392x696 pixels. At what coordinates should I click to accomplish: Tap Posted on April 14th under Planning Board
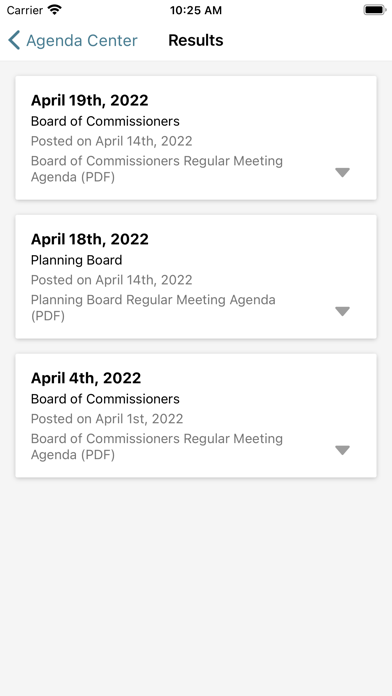pos(111,280)
